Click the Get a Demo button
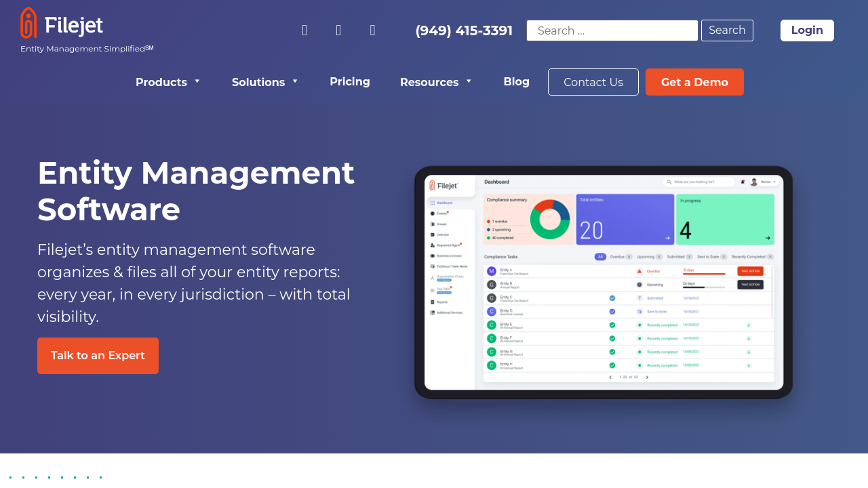 point(694,81)
